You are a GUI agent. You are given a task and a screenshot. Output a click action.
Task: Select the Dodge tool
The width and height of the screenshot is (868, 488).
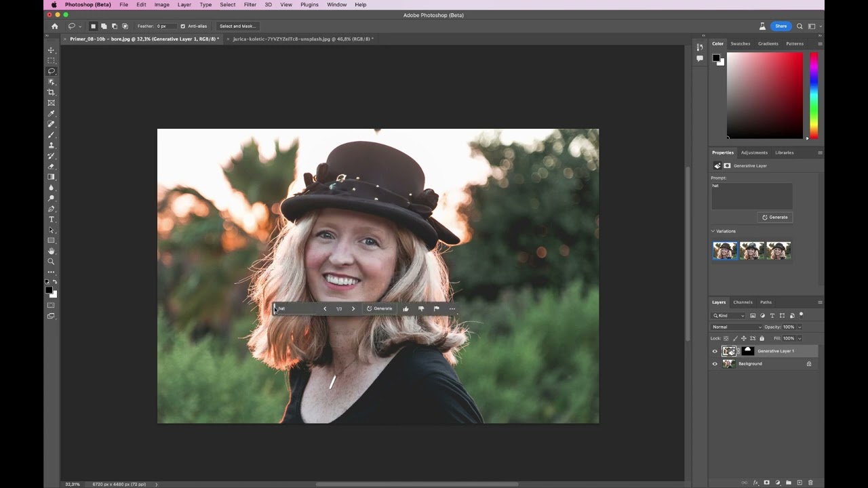[x=51, y=199]
